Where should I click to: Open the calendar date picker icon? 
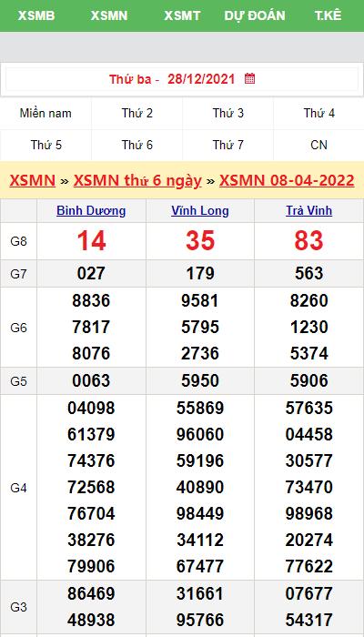pyautogui.click(x=250, y=78)
